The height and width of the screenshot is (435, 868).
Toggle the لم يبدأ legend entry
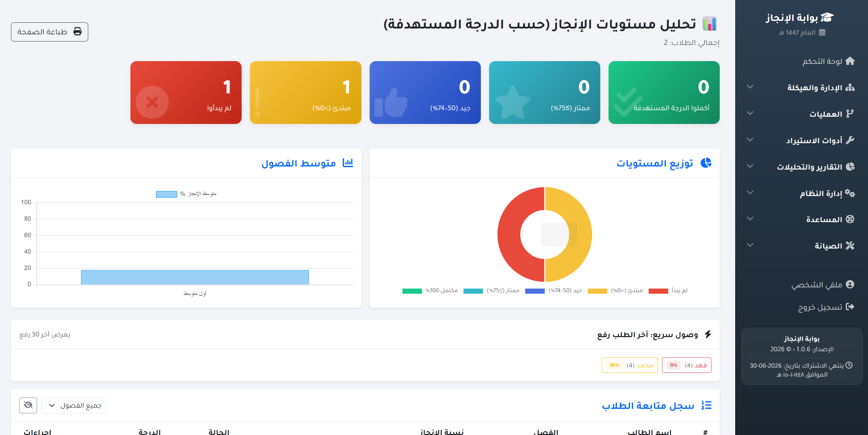point(668,291)
